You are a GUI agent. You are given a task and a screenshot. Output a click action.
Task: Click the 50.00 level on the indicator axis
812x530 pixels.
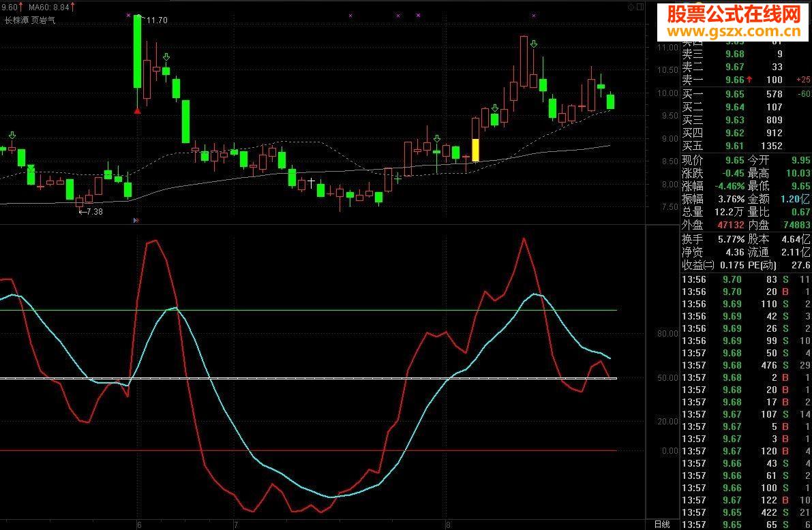click(x=667, y=378)
